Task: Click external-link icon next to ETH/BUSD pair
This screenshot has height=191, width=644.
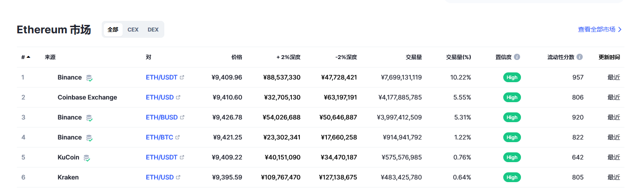Action: pos(182,117)
